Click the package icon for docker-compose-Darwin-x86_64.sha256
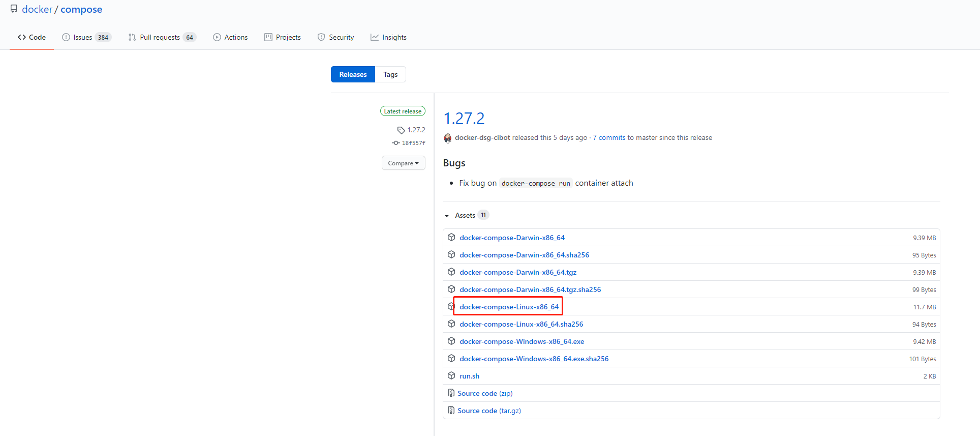 (451, 254)
